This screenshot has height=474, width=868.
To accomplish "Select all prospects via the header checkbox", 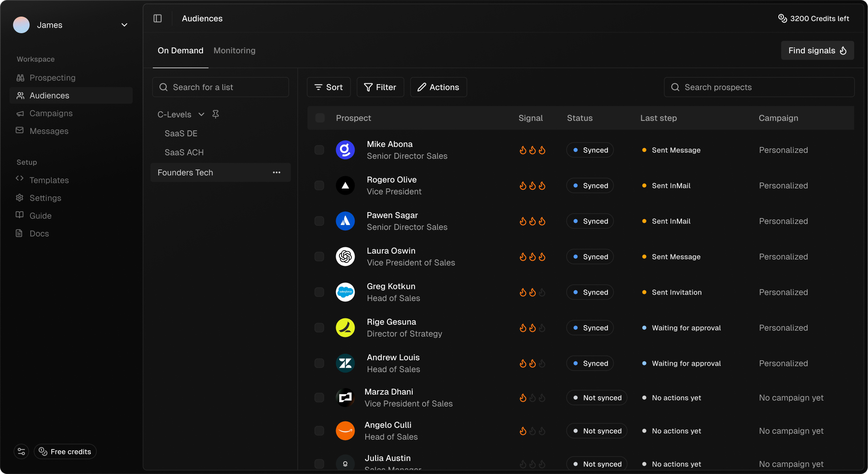I will 319,117.
